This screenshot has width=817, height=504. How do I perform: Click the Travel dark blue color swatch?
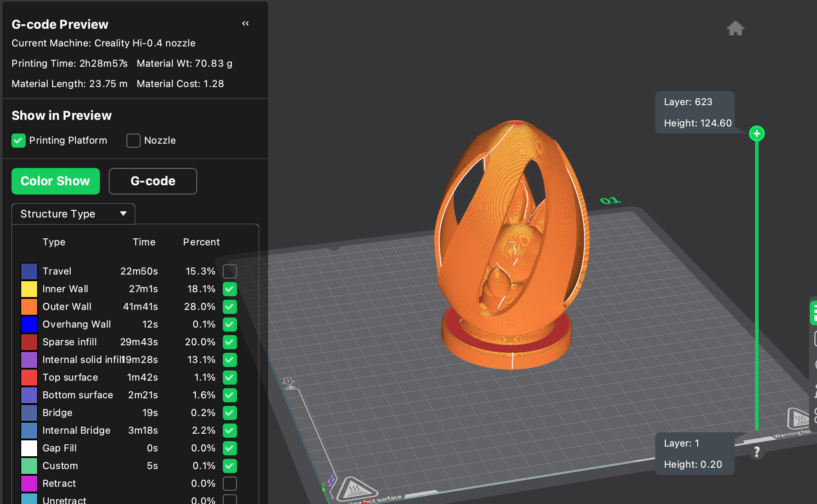pos(29,271)
